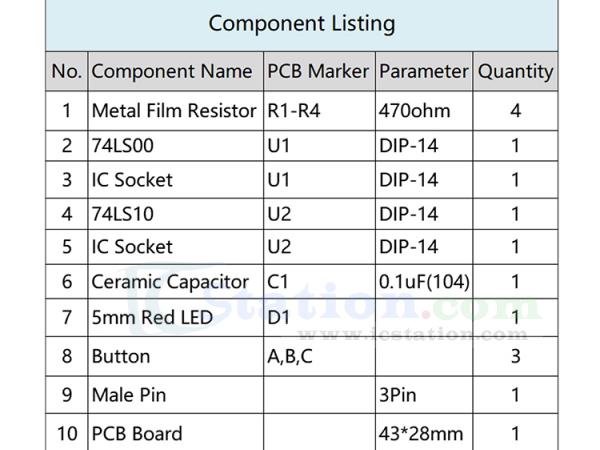
Task: Click the 43*28mm parameter cell
Action: (x=424, y=432)
